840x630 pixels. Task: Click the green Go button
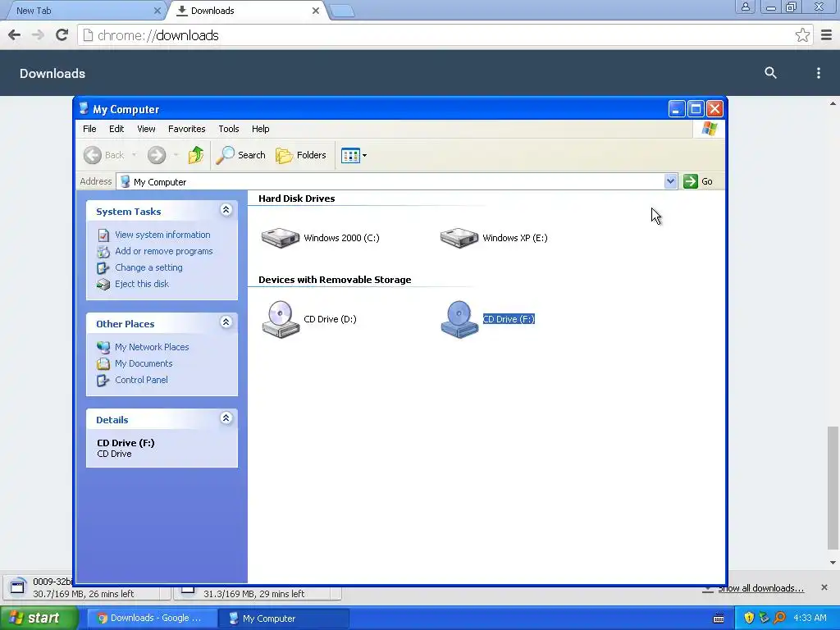tap(698, 181)
